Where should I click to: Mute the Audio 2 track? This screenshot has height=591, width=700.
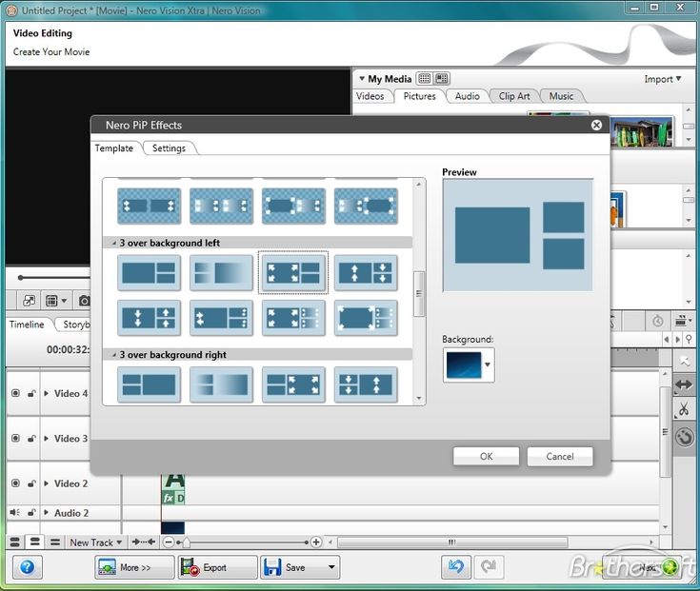14,513
